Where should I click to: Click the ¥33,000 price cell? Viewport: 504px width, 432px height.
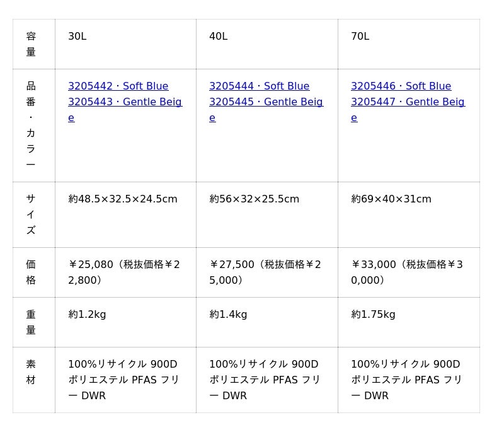pyautogui.click(x=407, y=272)
